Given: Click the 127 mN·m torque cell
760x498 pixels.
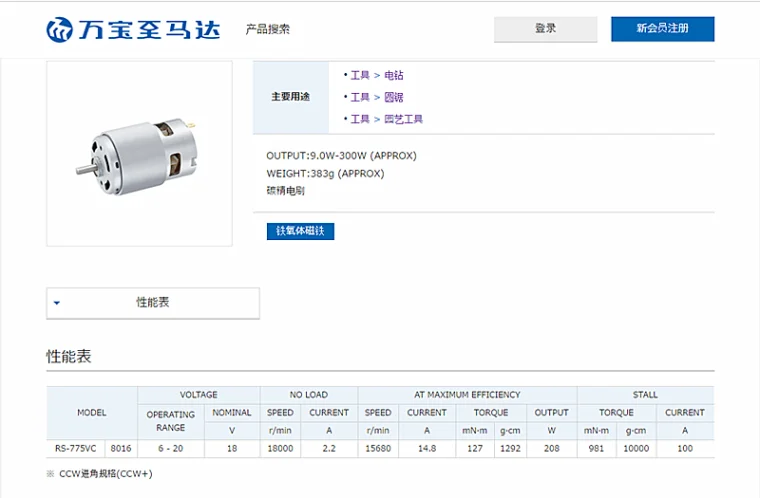Looking at the screenshot, I should [475, 449].
